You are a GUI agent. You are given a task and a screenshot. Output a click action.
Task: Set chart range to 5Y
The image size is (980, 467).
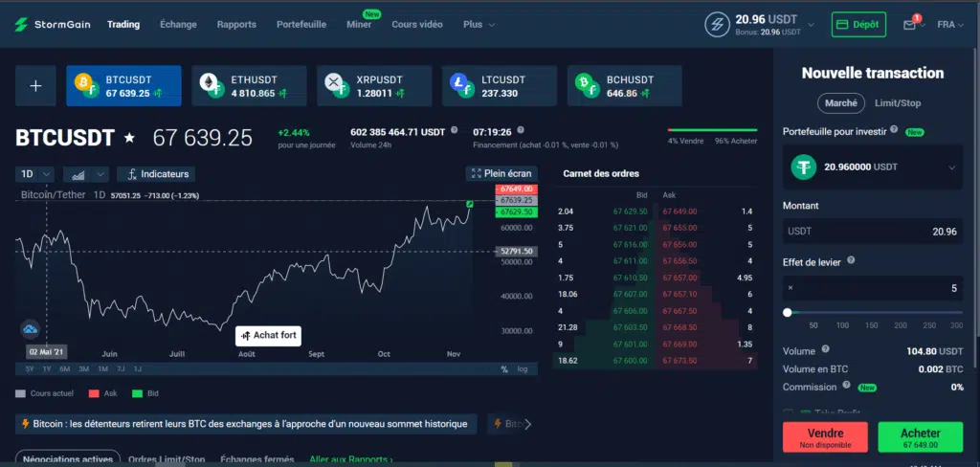(30, 368)
